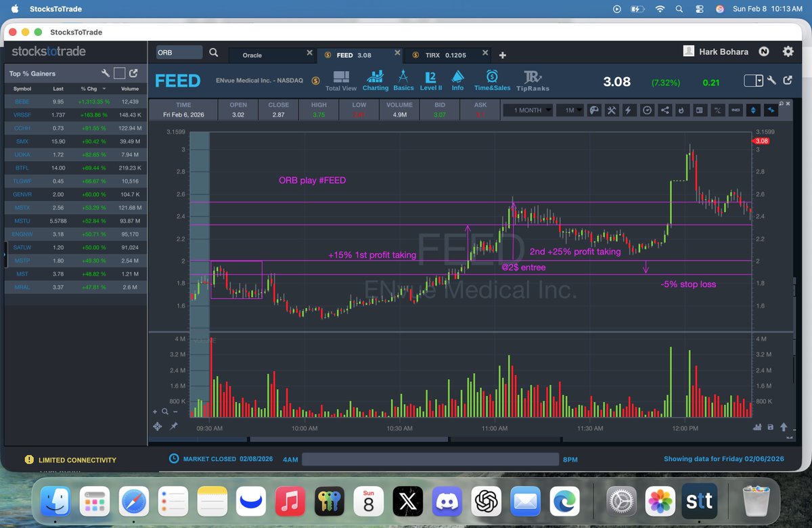Pop out the Top % Gainers panel
Viewport: 812px width, 528px height.
(133, 73)
